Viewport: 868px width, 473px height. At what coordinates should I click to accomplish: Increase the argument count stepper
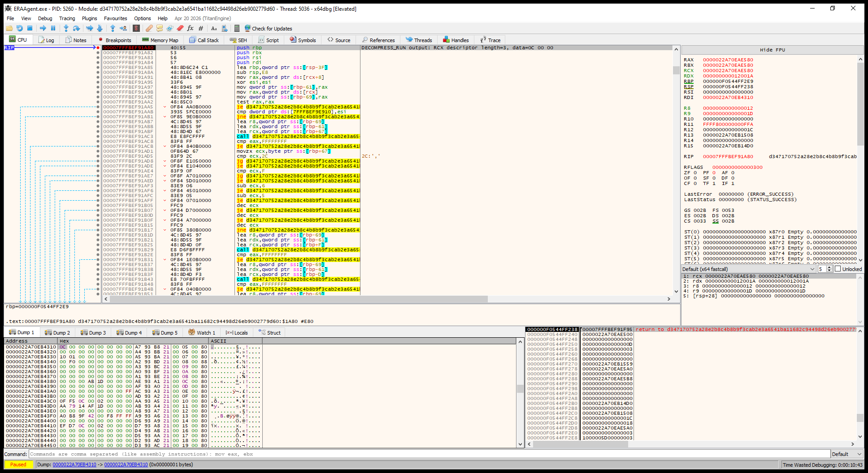point(829,267)
